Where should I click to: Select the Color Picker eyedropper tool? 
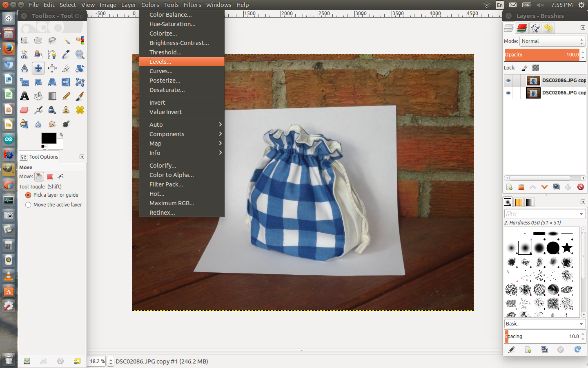pos(66,54)
